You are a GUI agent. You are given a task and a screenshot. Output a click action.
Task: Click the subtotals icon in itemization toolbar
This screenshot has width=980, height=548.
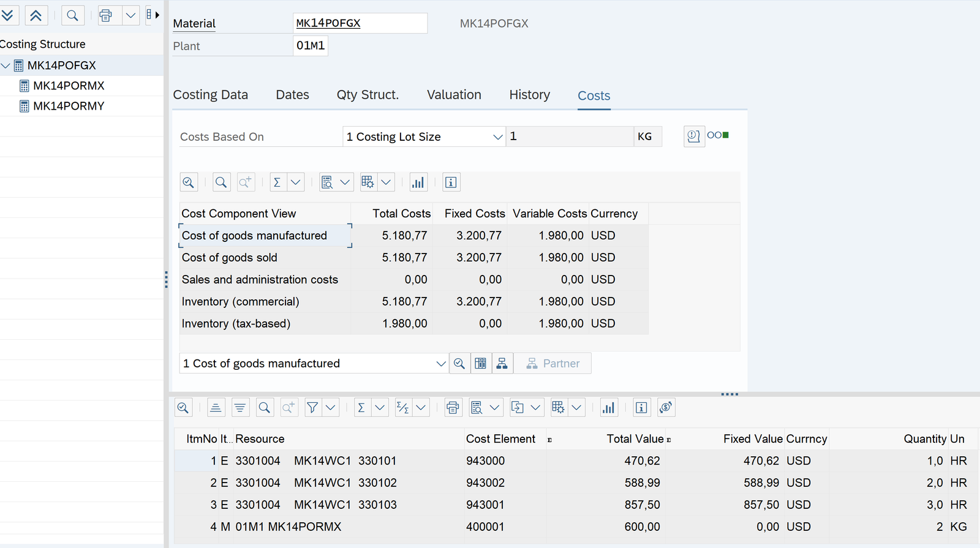click(x=402, y=408)
